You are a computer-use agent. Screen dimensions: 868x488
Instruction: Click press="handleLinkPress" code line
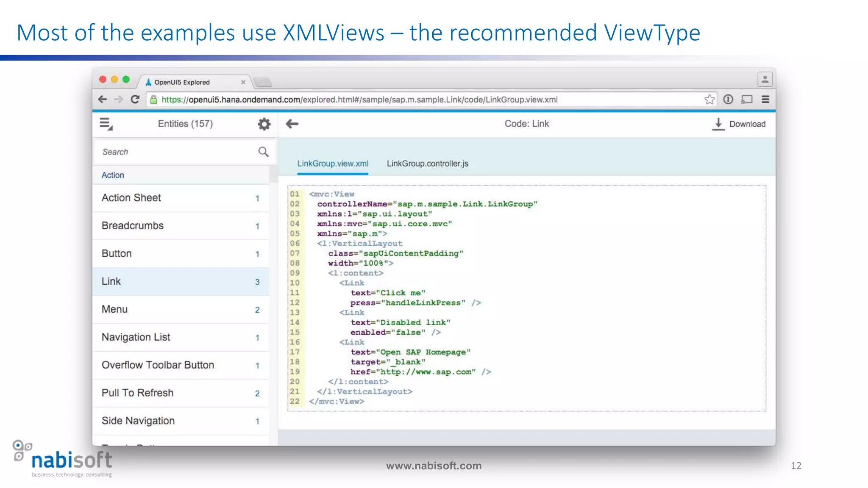pyautogui.click(x=415, y=303)
